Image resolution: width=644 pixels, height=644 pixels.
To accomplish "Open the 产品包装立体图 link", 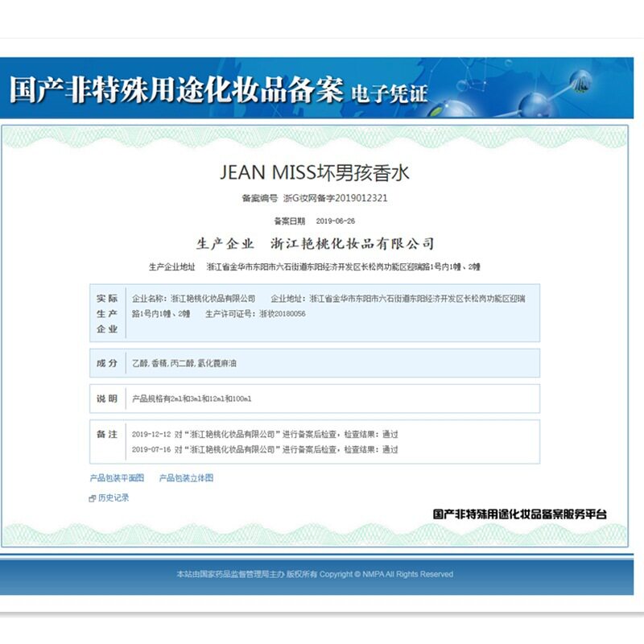I will pos(186,477).
